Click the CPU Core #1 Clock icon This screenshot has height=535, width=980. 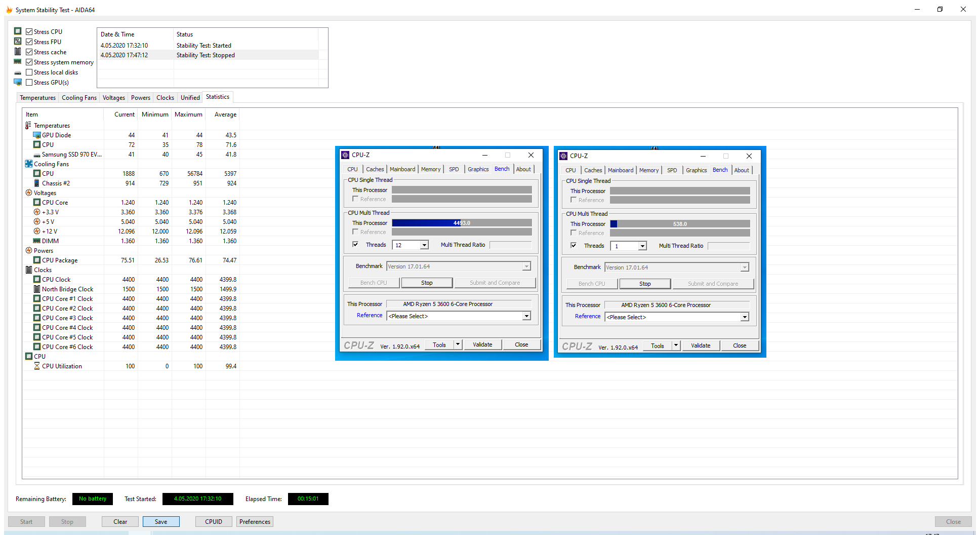(x=37, y=298)
